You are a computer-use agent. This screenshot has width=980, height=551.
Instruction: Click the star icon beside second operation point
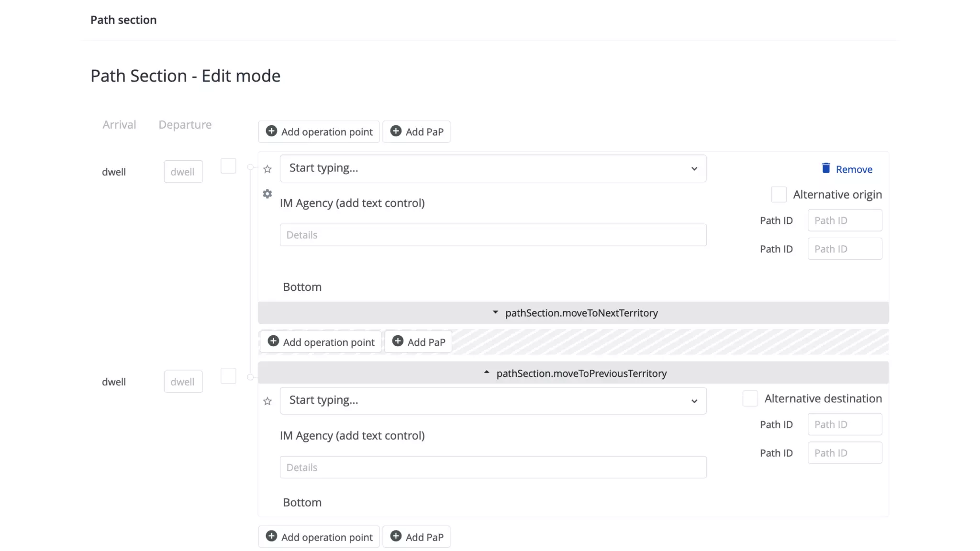(267, 401)
